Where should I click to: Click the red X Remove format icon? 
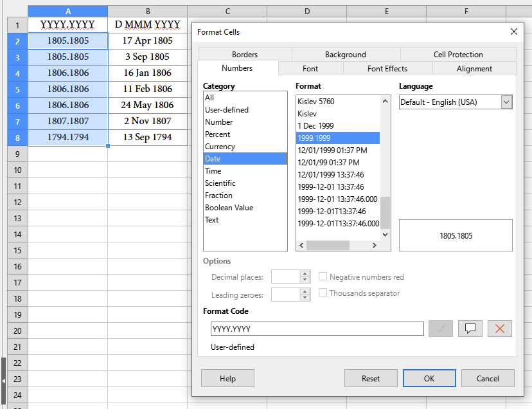[x=500, y=329]
